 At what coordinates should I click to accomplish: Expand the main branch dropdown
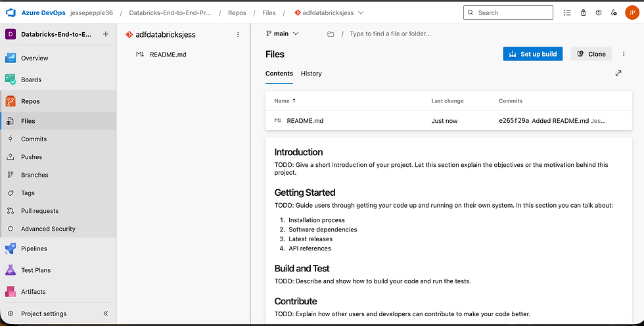(x=283, y=34)
